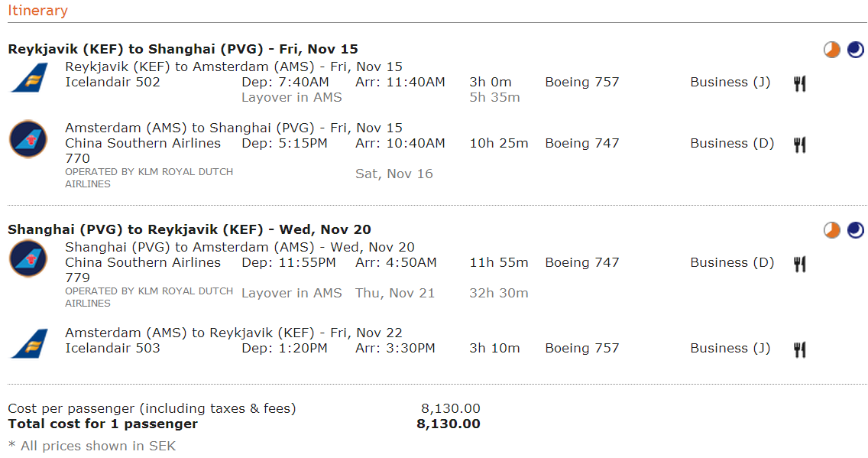Image resolution: width=868 pixels, height=458 pixels.
Task: Click blue overnight moon icon on return trip
Action: tap(855, 230)
